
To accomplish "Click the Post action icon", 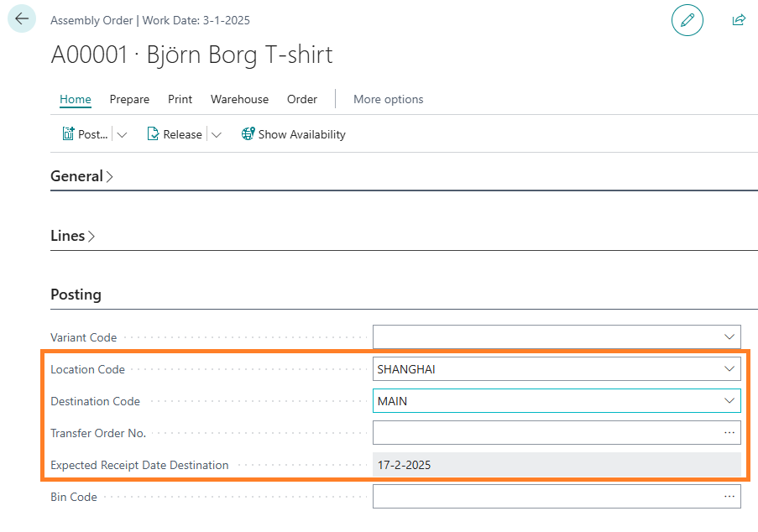I will (x=69, y=134).
